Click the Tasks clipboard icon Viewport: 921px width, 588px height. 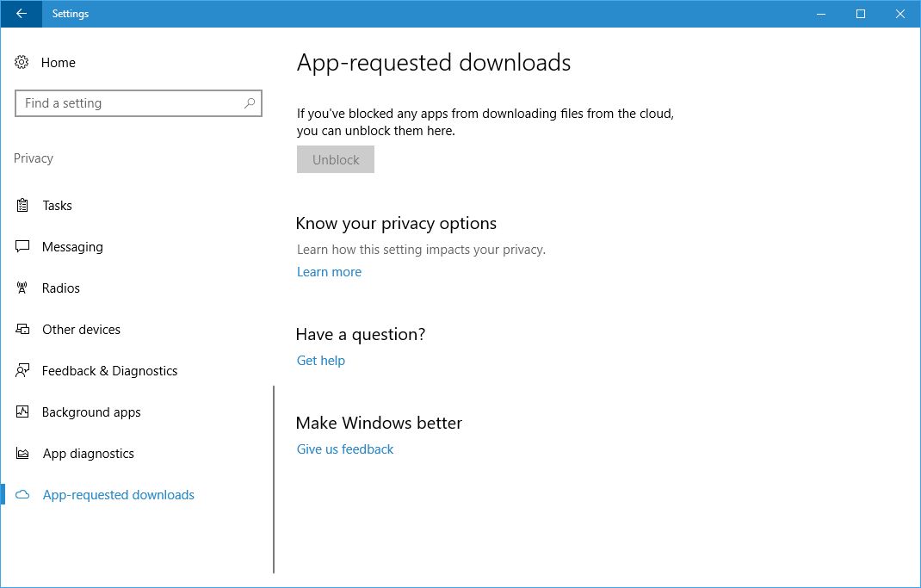tap(22, 206)
